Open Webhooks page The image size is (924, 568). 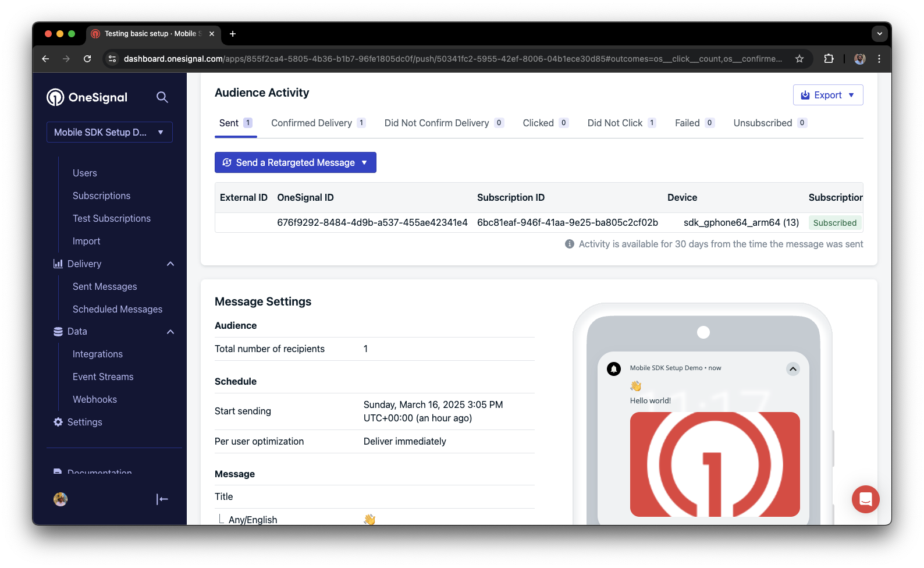[95, 399]
